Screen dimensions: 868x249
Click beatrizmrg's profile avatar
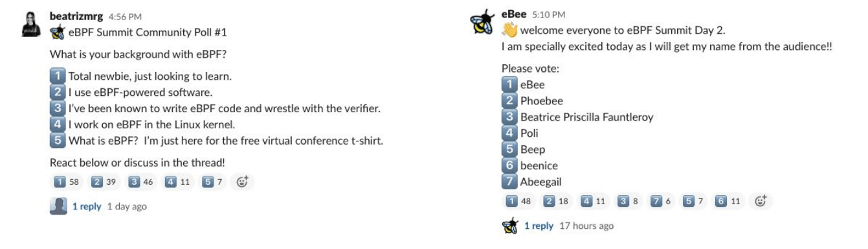coord(32,24)
